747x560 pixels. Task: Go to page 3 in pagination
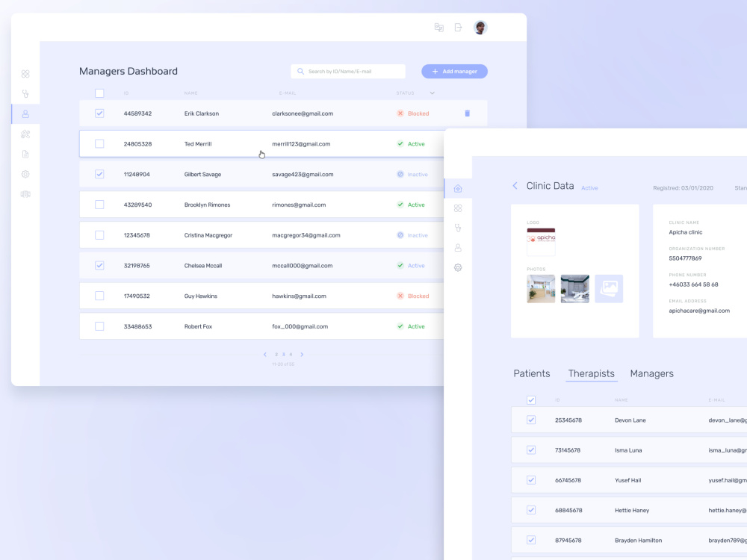click(x=283, y=354)
